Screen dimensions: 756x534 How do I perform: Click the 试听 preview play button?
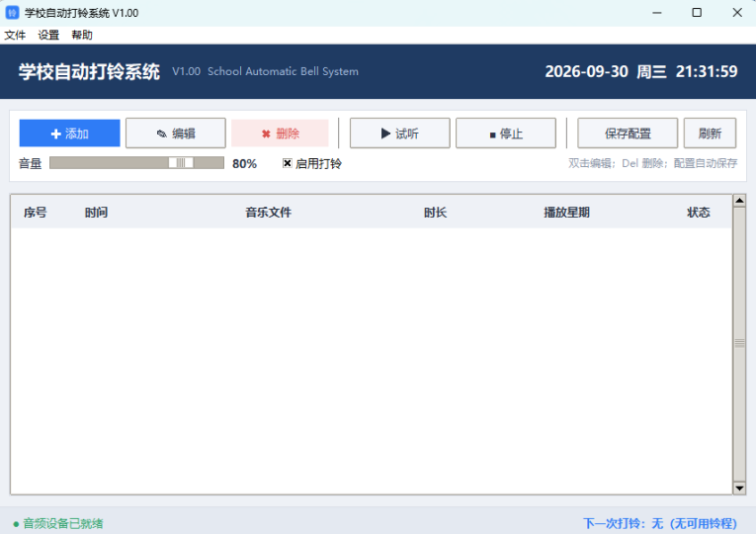[x=399, y=133]
